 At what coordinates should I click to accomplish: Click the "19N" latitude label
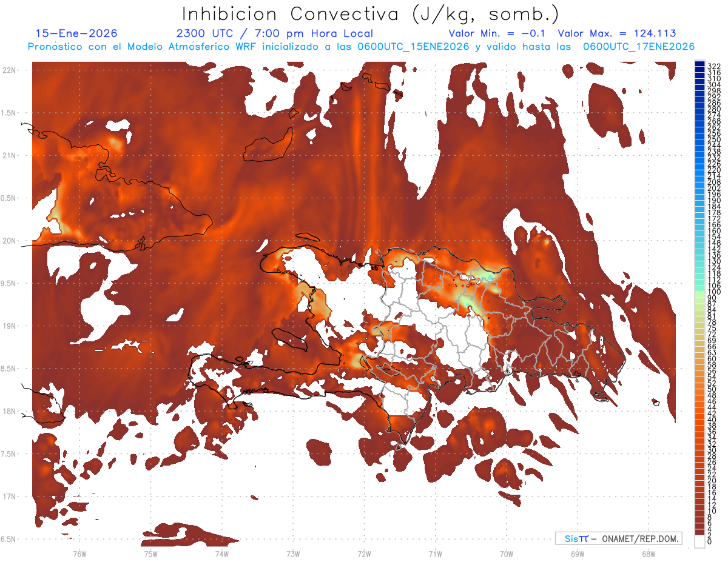(10, 326)
